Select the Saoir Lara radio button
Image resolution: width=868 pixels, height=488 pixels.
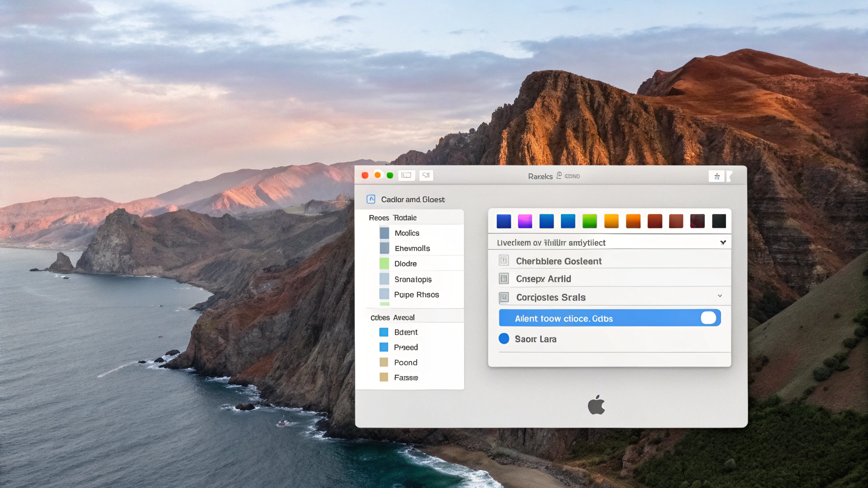[504, 339]
